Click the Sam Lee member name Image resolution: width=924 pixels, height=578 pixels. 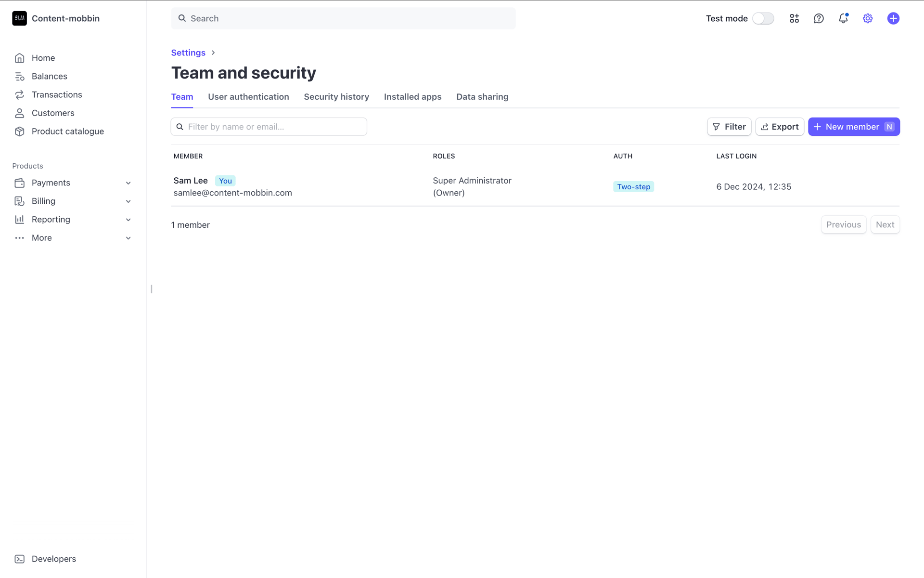pyautogui.click(x=191, y=181)
